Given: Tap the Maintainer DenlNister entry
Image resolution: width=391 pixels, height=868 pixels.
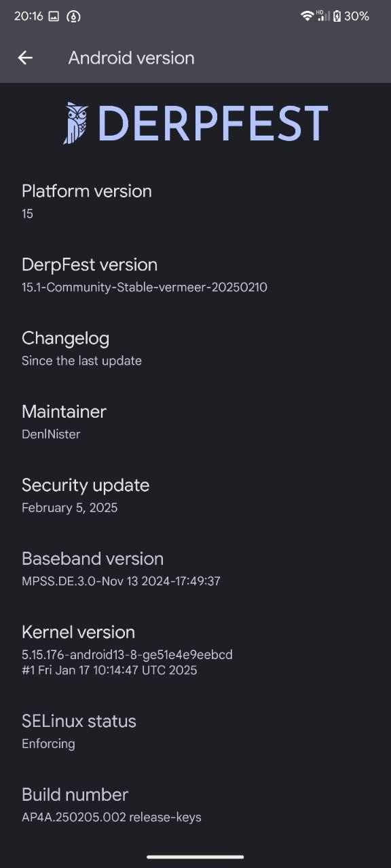Looking at the screenshot, I should pos(195,422).
